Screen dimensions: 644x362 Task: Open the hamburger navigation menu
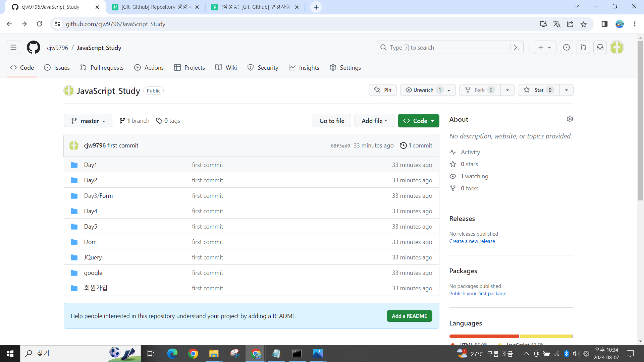click(13, 47)
